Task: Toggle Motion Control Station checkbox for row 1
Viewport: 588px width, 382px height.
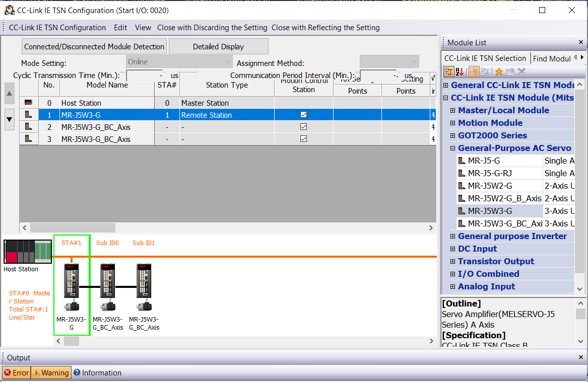Action: (304, 115)
